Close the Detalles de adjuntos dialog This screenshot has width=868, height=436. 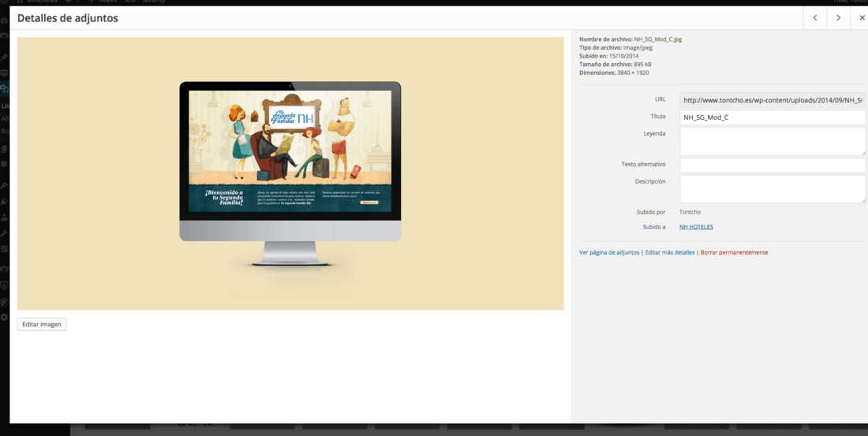(x=862, y=17)
